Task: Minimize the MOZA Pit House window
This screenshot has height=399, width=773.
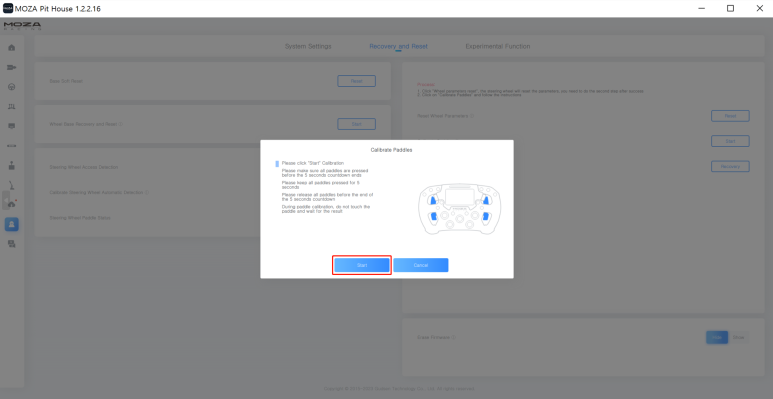Action: tap(701, 8)
